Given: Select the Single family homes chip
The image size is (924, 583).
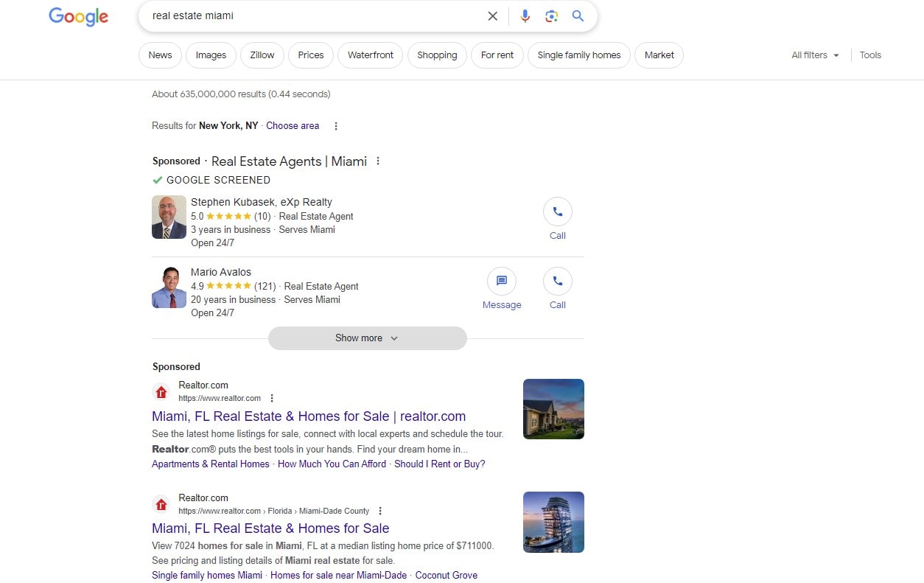Looking at the screenshot, I should click(x=579, y=55).
